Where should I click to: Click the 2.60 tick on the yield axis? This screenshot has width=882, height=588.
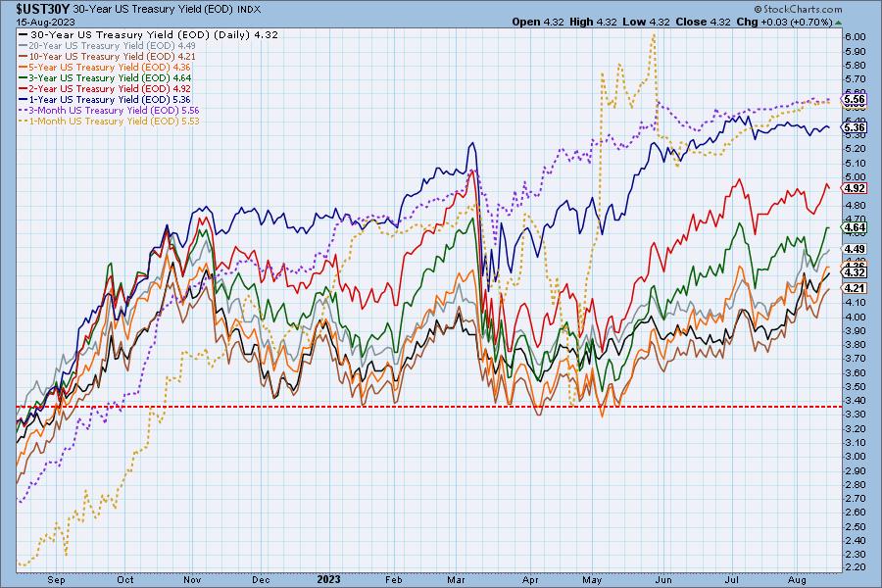[856, 512]
